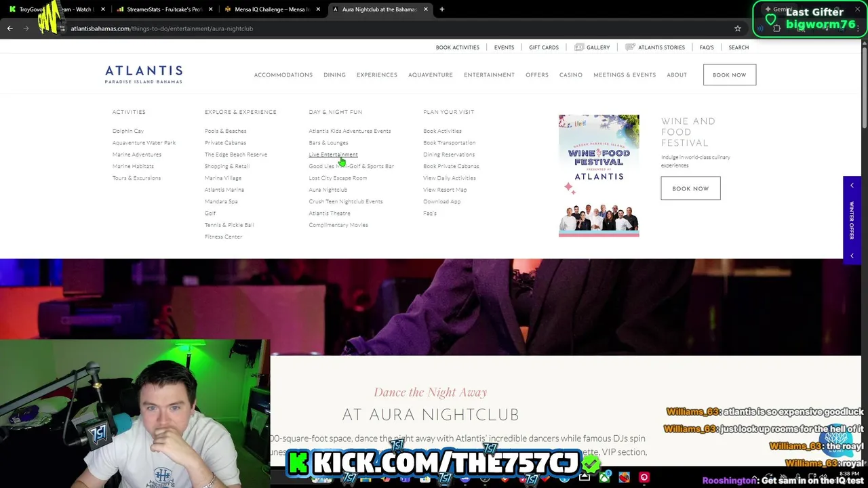
Task: Open the FAQ's top link
Action: [707, 47]
